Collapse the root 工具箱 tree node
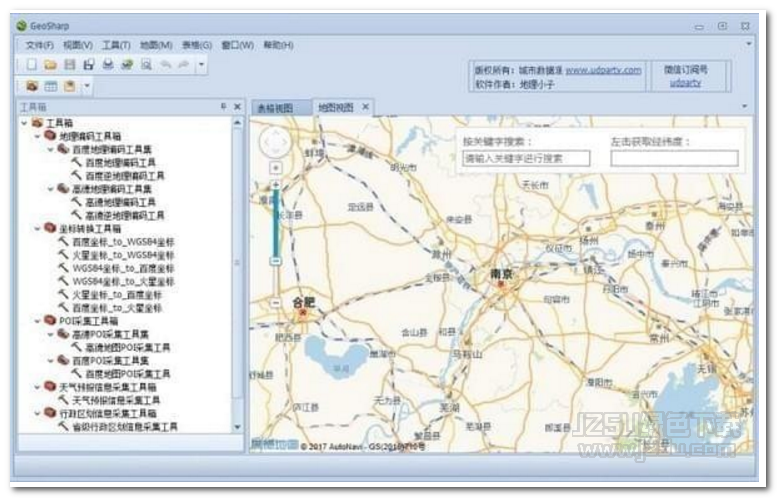This screenshot has height=498, width=777. 24,122
